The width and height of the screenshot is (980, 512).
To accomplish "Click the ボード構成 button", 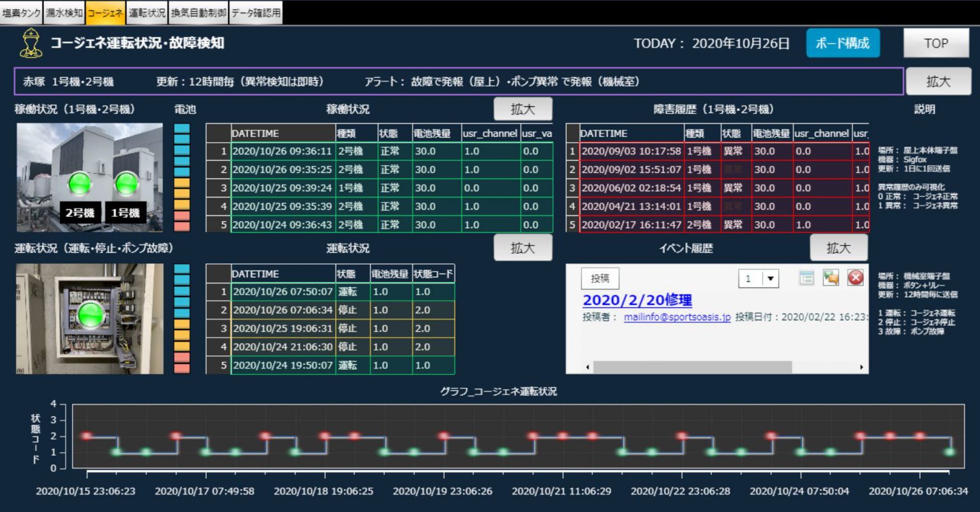I will pyautogui.click(x=842, y=43).
